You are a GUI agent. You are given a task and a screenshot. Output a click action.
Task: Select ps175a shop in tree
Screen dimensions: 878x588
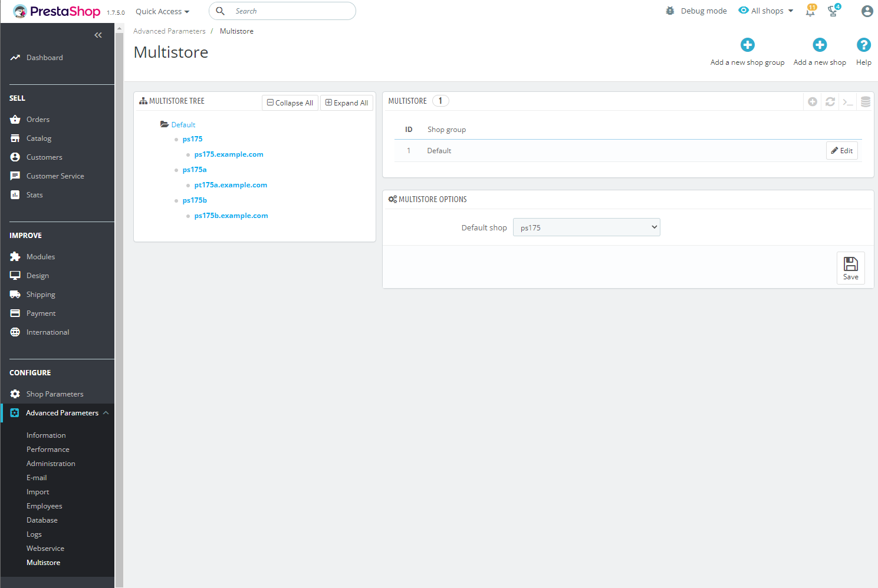tap(195, 170)
